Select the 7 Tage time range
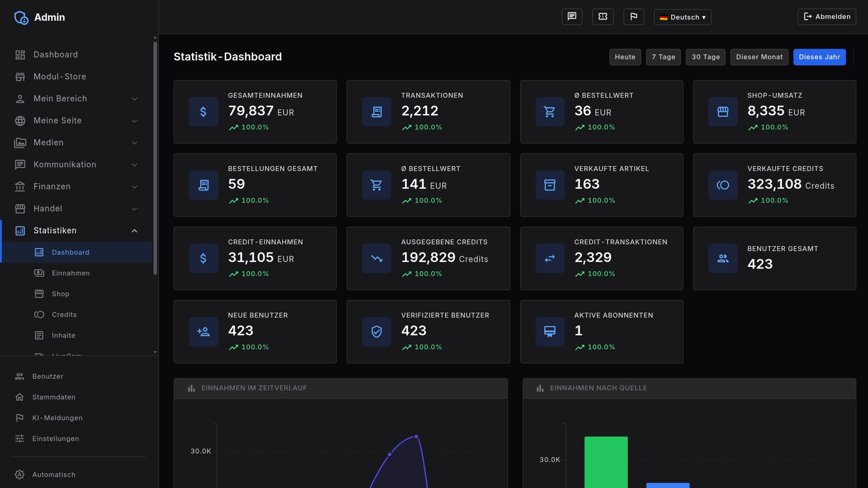The width and height of the screenshot is (868, 488). click(663, 57)
